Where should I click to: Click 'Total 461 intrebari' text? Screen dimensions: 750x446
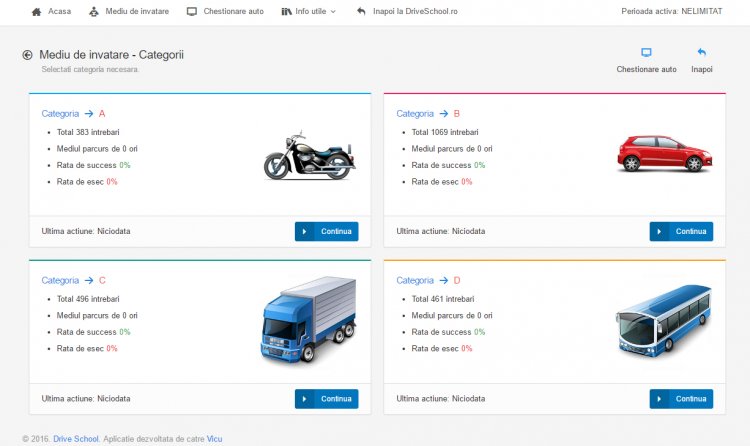point(443,299)
